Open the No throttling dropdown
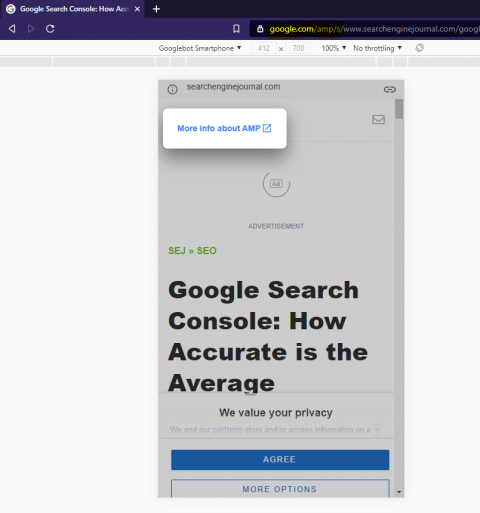 [377, 48]
